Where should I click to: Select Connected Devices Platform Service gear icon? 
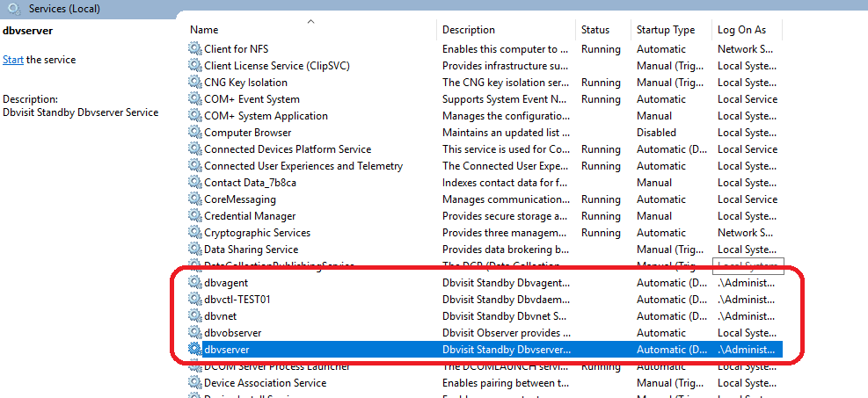click(x=195, y=148)
